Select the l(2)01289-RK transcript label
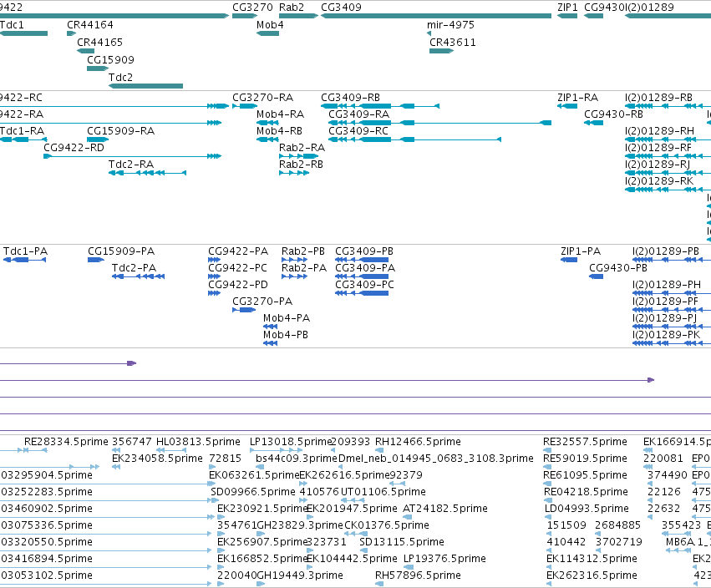This screenshot has height=588, width=711. [x=659, y=181]
